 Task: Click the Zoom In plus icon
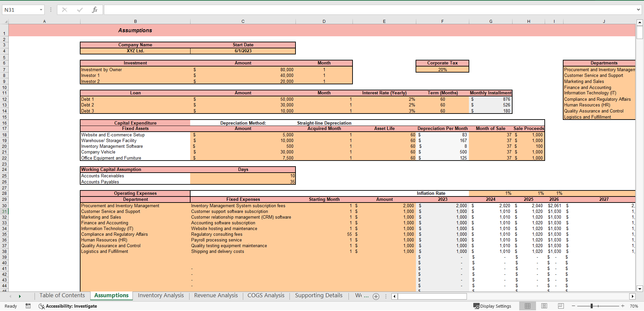(x=622, y=306)
